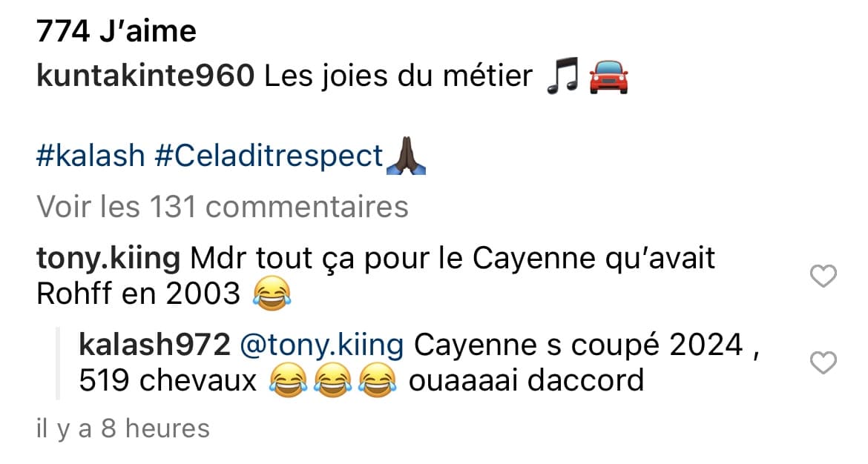Tap the reply text 'Cayenne s coupé 2024'
868x464 pixels.
coord(579,345)
